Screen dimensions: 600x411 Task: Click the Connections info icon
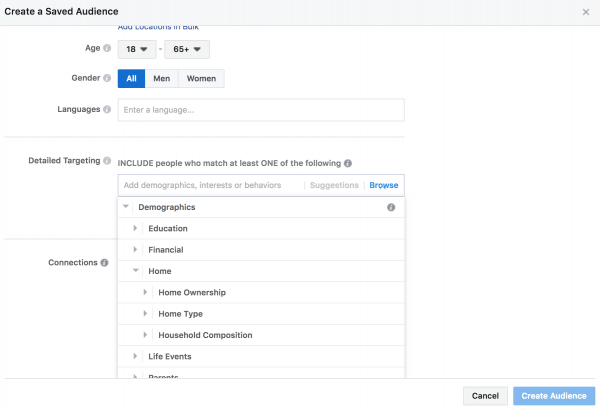[x=104, y=263]
